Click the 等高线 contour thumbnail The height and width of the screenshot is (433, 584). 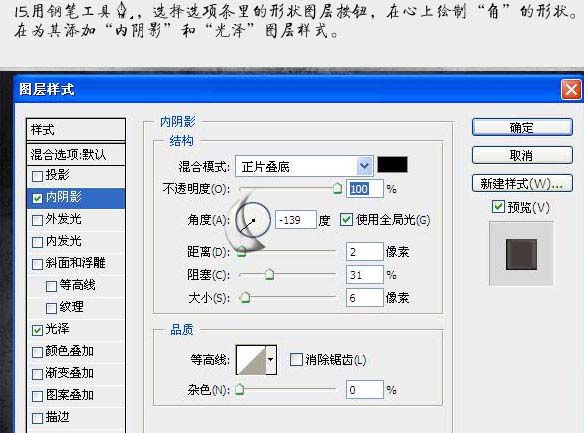coord(251,360)
